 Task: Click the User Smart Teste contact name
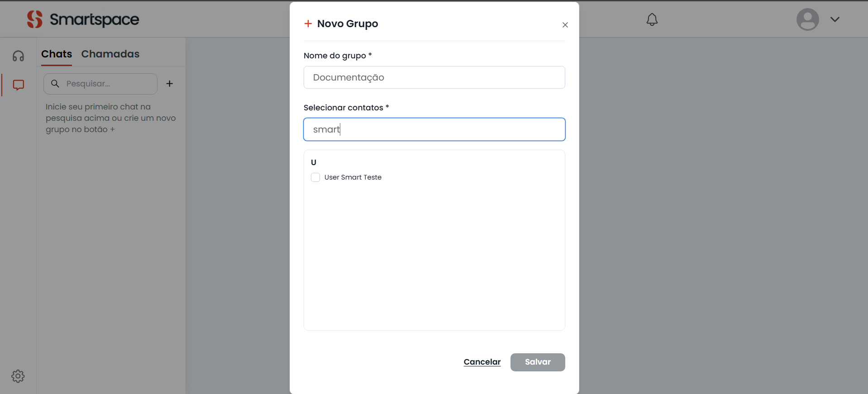tap(353, 177)
